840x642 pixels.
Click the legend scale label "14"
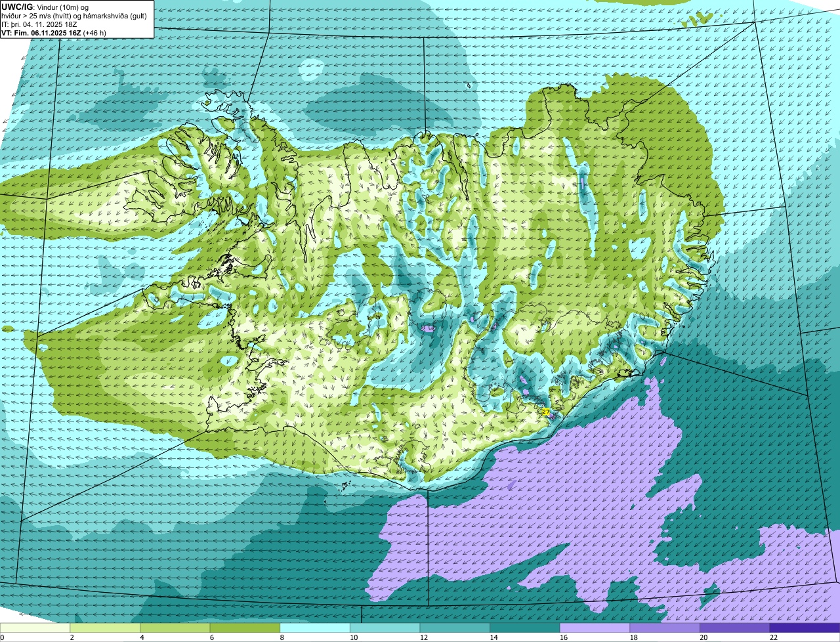[x=493, y=637]
